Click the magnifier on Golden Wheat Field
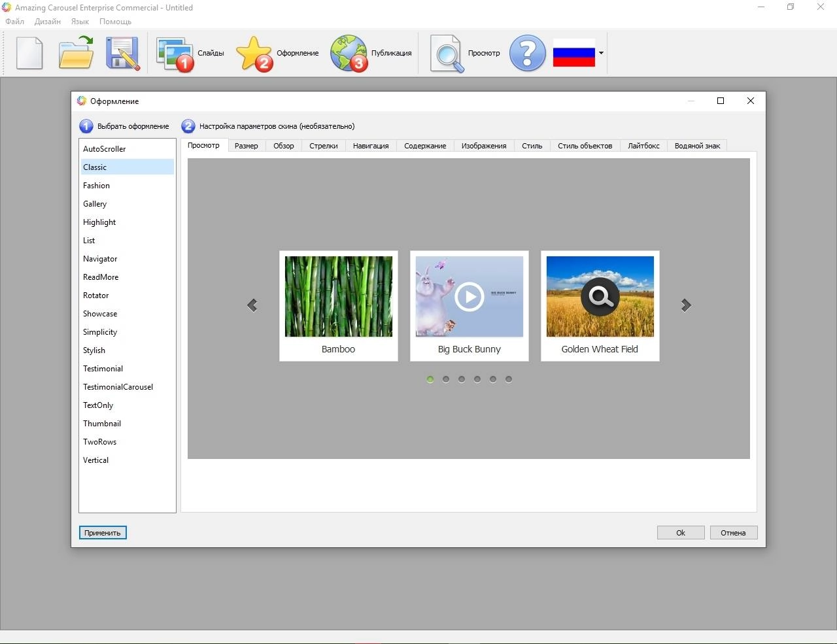 point(600,297)
